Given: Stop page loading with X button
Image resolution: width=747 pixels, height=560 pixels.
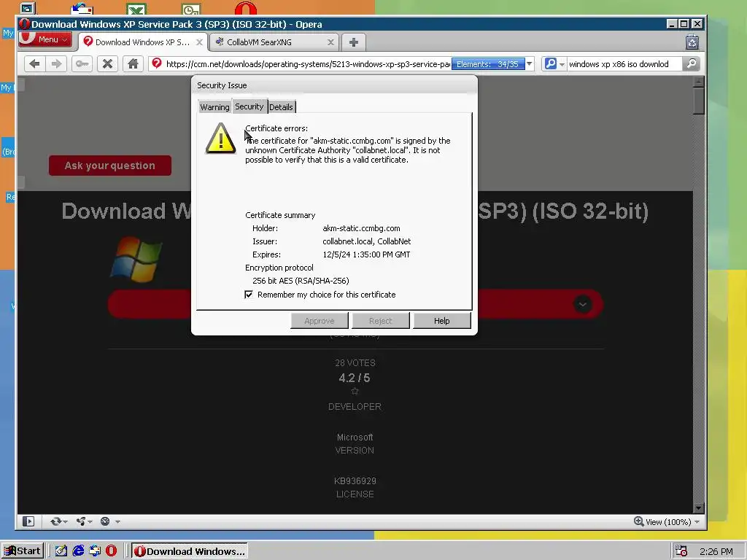Looking at the screenshot, I should coord(108,64).
